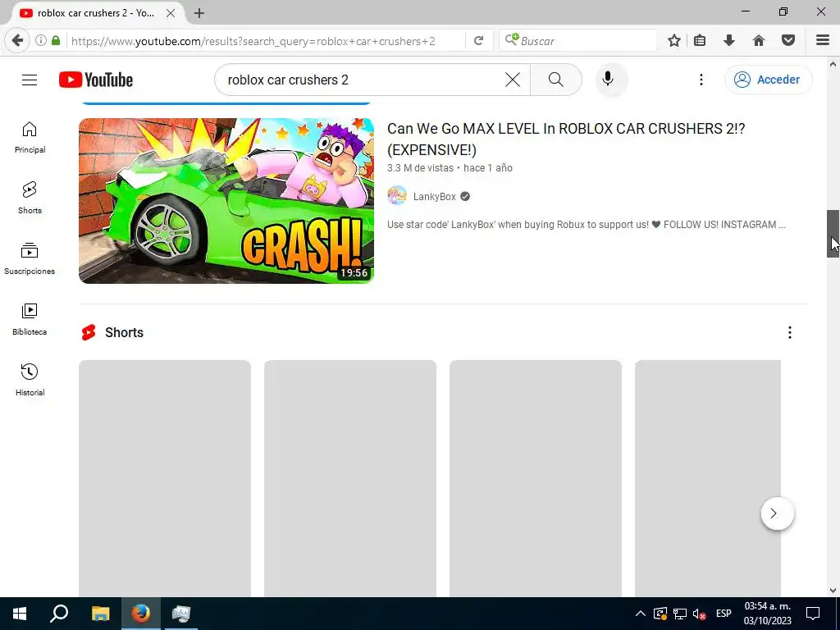The width and height of the screenshot is (840, 630).
Task: Open the Pocket icon in toolbar
Action: 788,41
